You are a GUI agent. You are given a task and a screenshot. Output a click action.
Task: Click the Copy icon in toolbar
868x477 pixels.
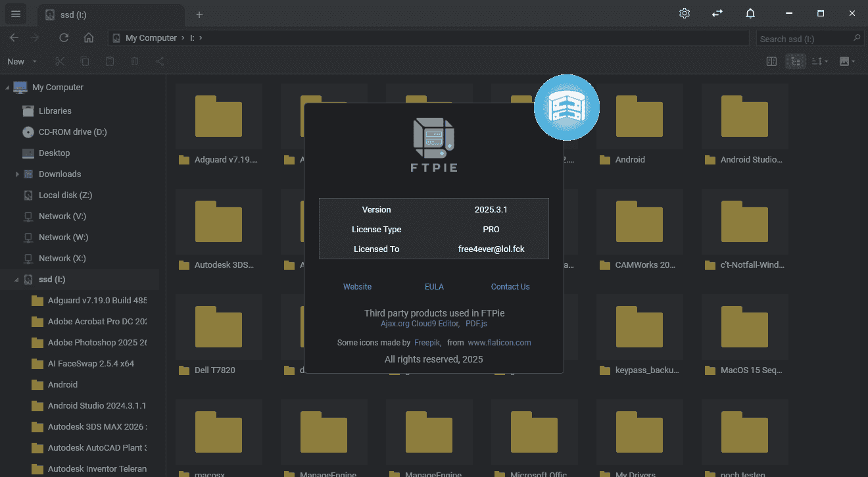pyautogui.click(x=85, y=61)
